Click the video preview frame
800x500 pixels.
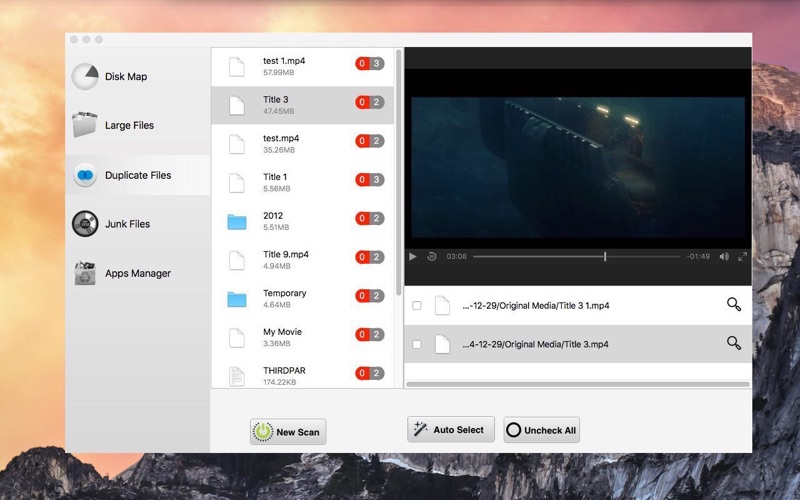(578, 167)
